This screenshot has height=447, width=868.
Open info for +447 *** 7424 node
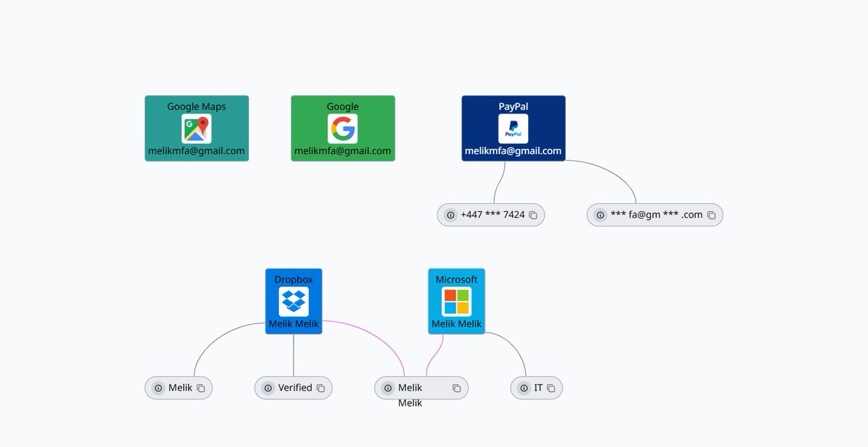tap(451, 216)
